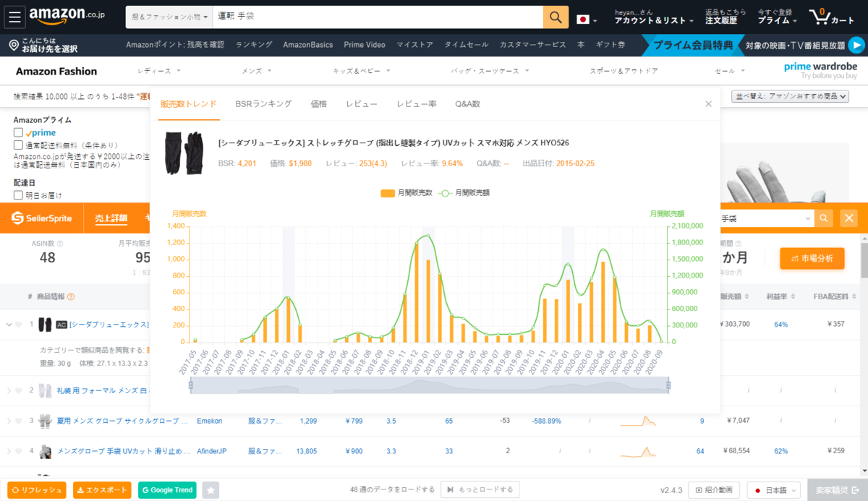Click the リフレッシュ button
The image size is (868, 501).
(36, 490)
